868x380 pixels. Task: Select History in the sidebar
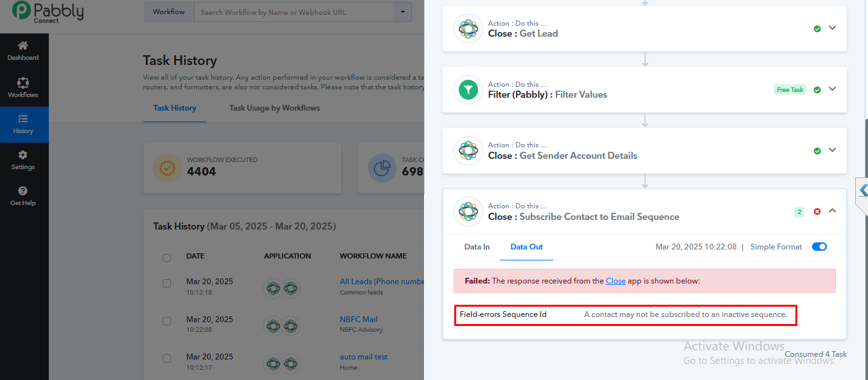coord(23,124)
